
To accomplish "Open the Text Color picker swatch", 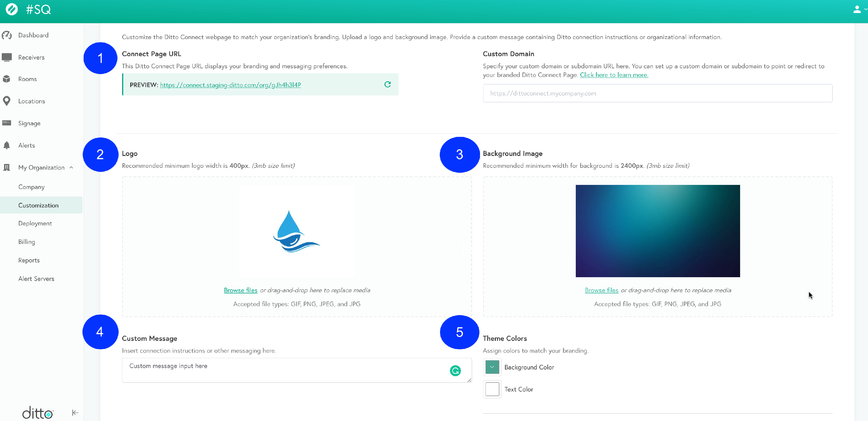I will pos(492,389).
